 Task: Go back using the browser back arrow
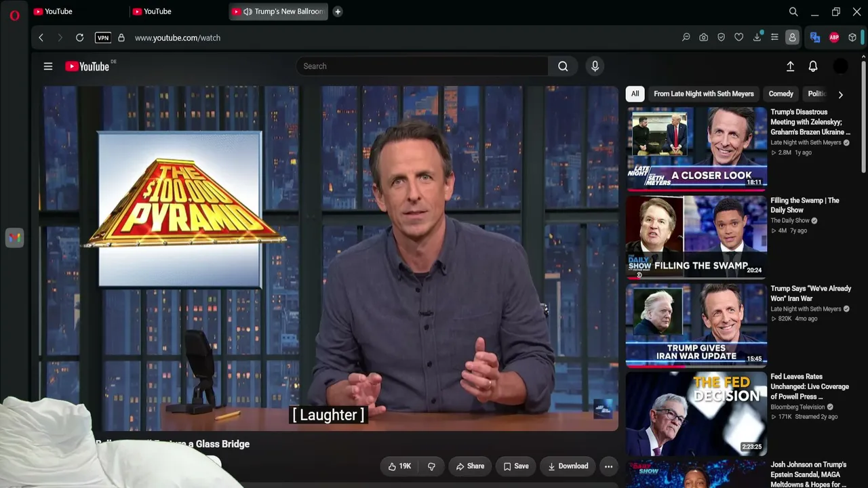click(x=41, y=38)
